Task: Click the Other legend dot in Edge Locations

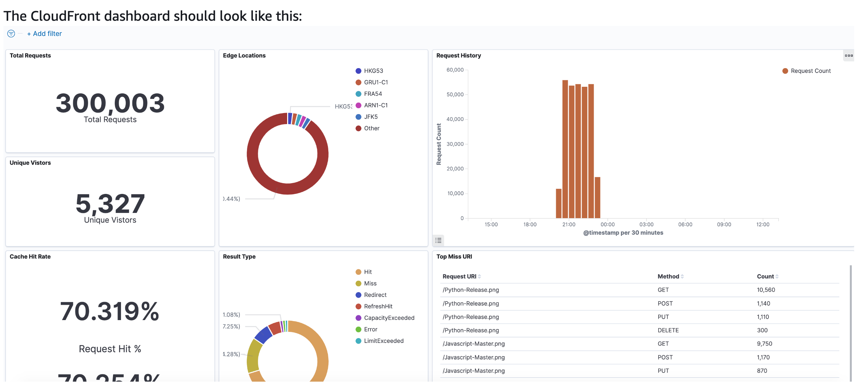Action: point(358,128)
